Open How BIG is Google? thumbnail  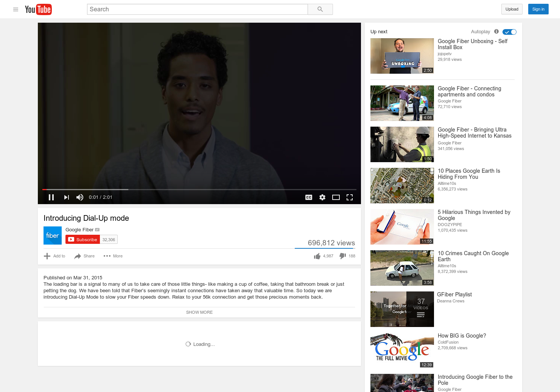pyautogui.click(x=402, y=350)
